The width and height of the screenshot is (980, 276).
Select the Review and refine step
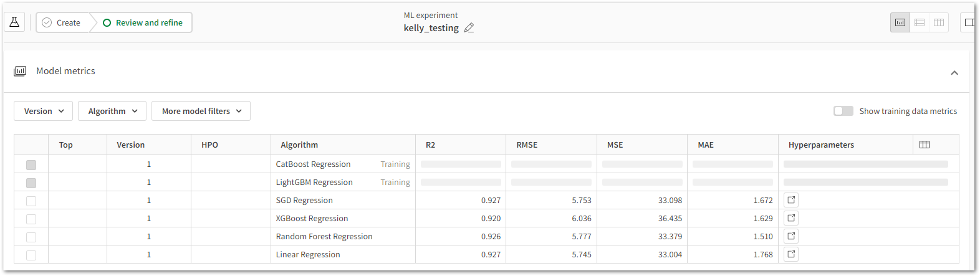pos(143,22)
